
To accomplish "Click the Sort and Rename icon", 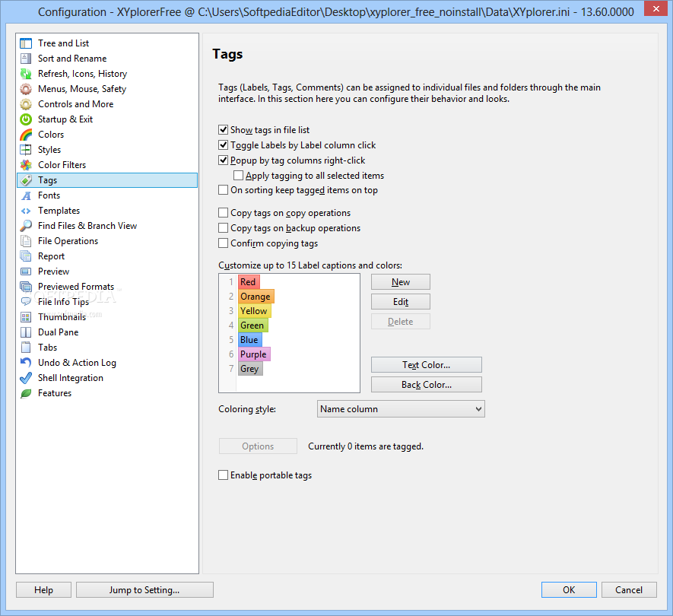I will (x=26, y=59).
